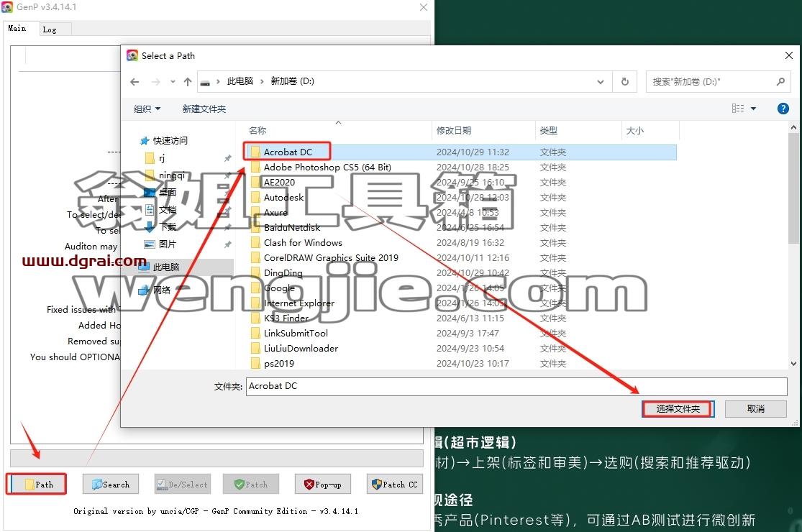Screen dimensions: 802x532
Task: Click the magnifier search icon
Action: [780, 82]
